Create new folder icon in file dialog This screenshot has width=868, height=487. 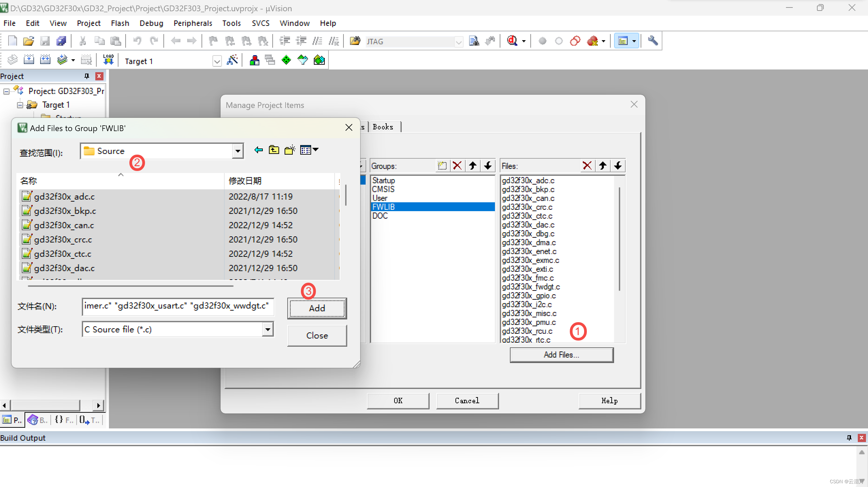click(x=290, y=150)
